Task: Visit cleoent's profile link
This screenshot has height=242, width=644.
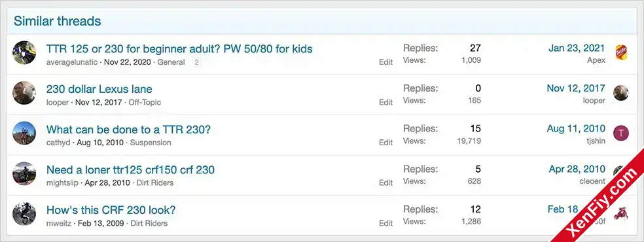Action: point(592,181)
